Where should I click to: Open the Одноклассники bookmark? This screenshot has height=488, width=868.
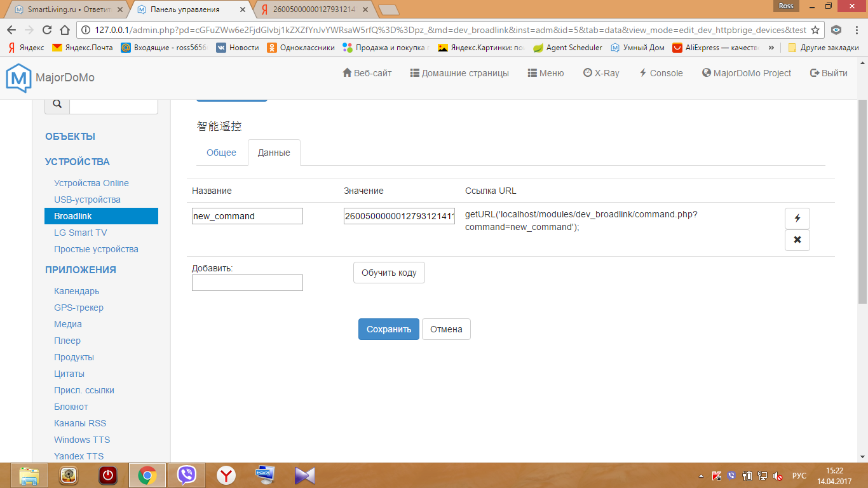point(301,48)
